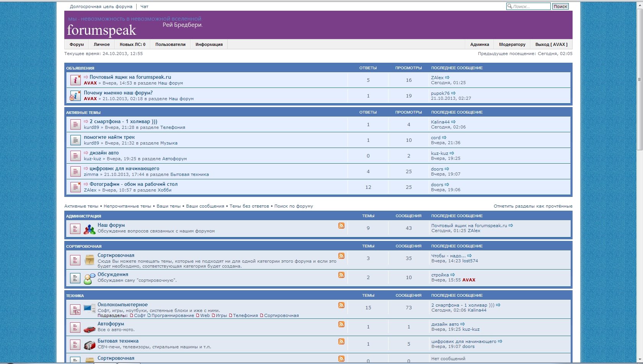Click the vertical page scrollbar thumb

[639, 80]
